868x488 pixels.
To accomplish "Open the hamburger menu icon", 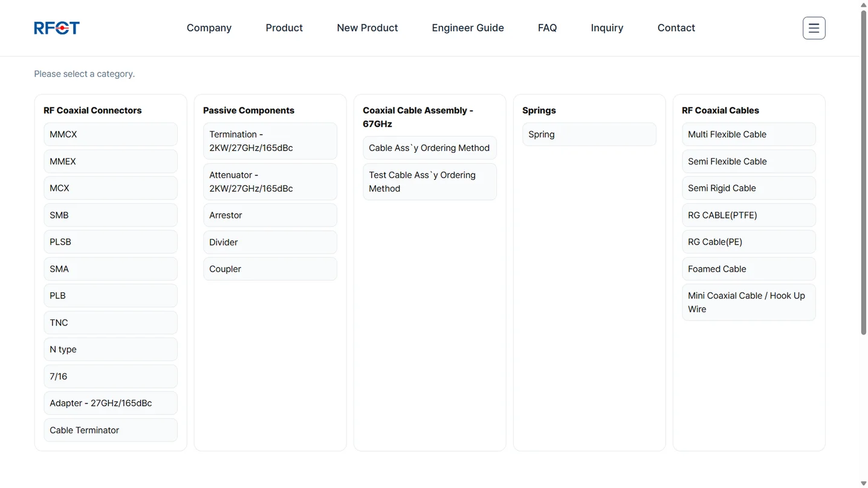I will pos(814,28).
